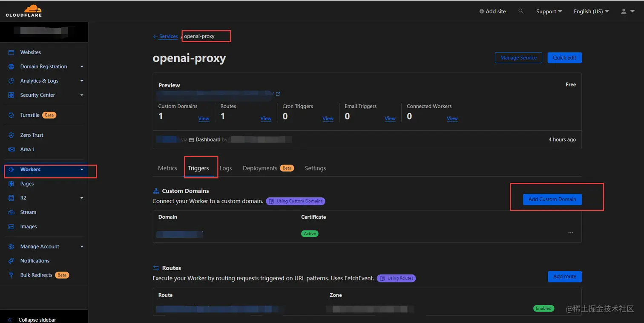The width and height of the screenshot is (644, 323).
Task: Open the preview URL external link icon
Action: point(278,94)
